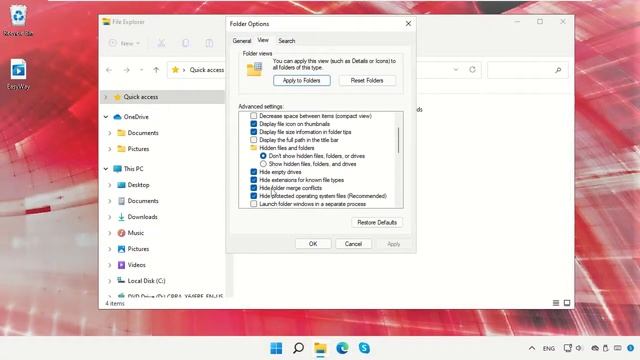640x360 pixels.
Task: Show hidden system tray icons
Action: tap(531, 348)
